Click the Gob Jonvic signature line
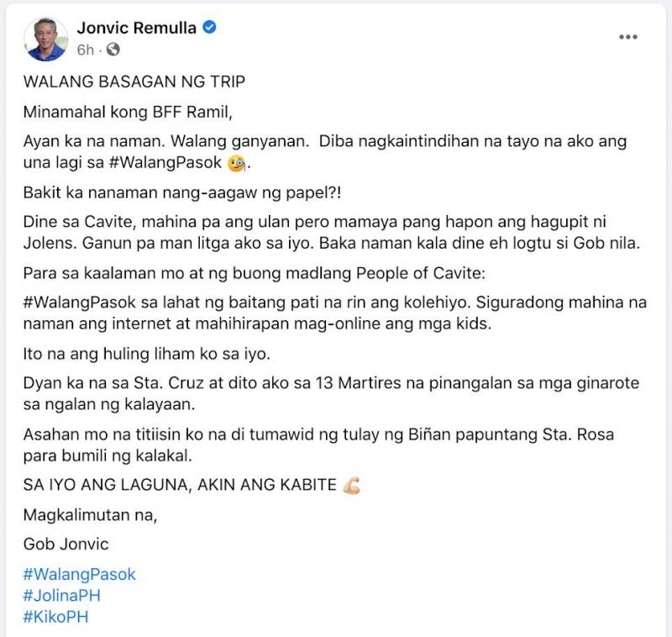The image size is (672, 637). pyautogui.click(x=66, y=544)
